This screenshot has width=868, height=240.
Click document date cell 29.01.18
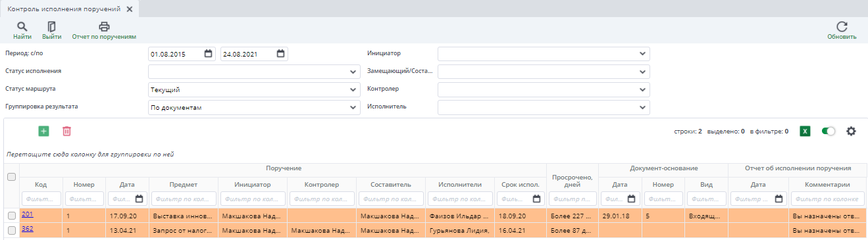(x=620, y=216)
